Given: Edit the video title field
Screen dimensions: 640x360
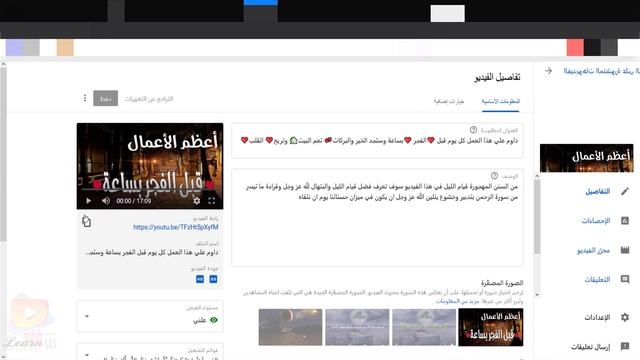Looking at the screenshot, I should [x=377, y=140].
